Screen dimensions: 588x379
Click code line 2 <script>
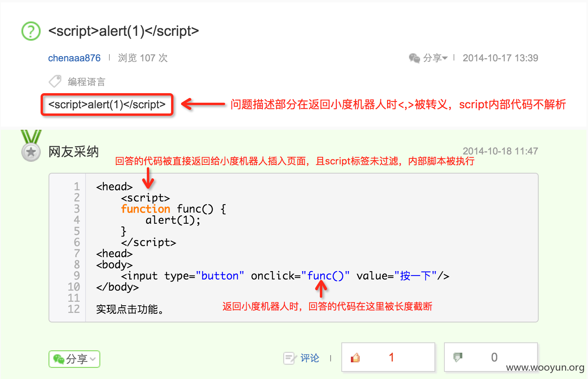[145, 198]
